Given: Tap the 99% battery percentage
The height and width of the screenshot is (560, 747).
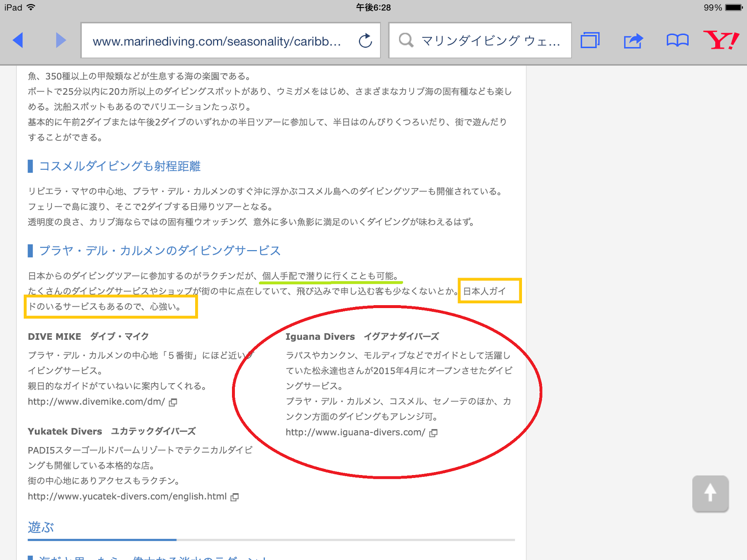Looking at the screenshot, I should coord(713,7).
